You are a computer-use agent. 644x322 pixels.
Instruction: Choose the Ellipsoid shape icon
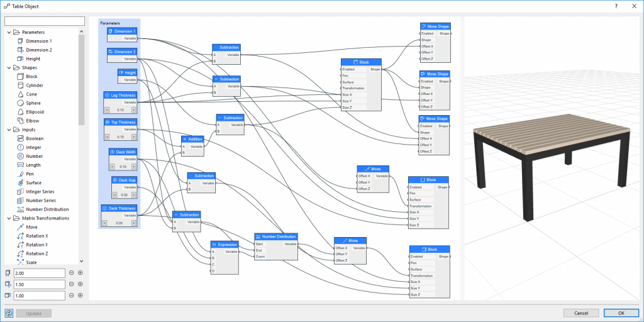20,111
